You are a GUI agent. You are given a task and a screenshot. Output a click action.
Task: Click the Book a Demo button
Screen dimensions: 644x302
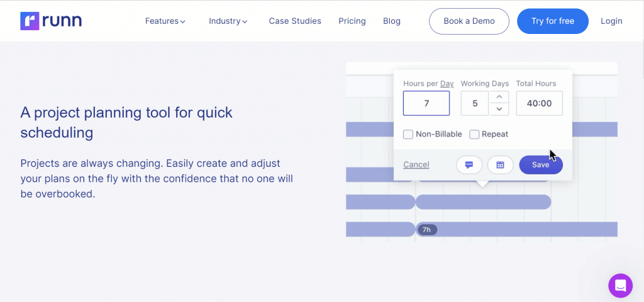point(469,21)
